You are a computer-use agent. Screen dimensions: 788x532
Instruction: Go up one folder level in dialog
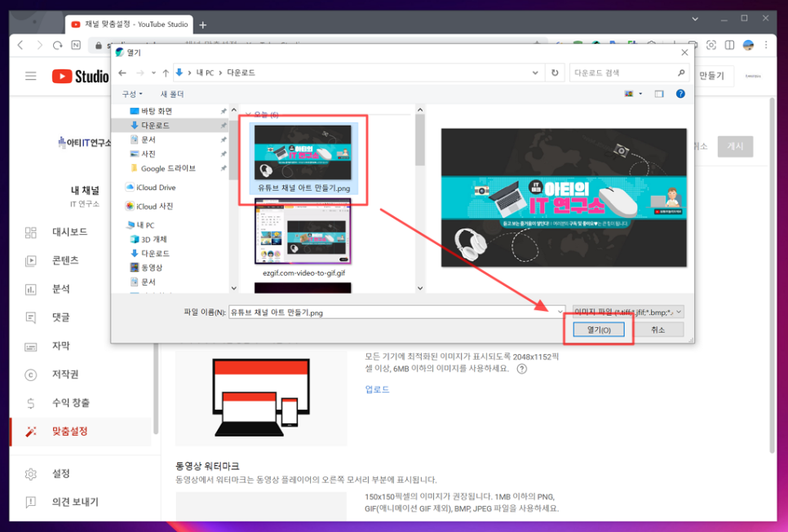(x=166, y=73)
